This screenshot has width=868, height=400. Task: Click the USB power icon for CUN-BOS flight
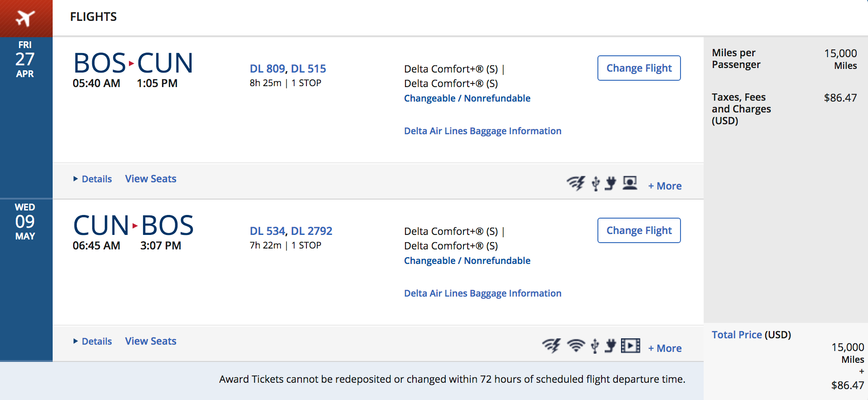(x=595, y=346)
